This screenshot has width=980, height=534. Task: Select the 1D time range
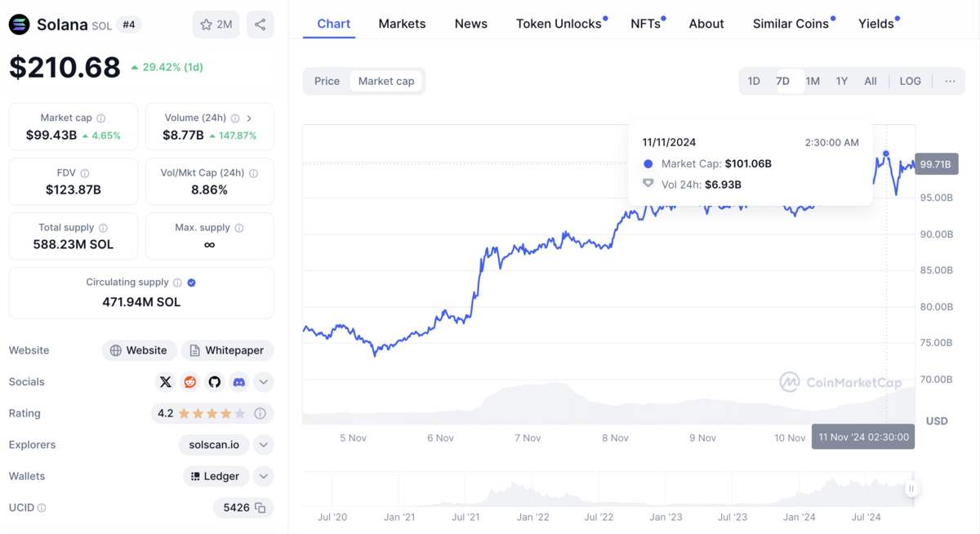(x=754, y=81)
